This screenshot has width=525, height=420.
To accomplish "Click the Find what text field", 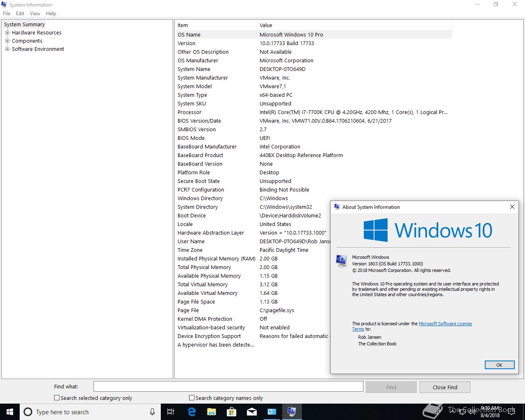I will coord(228,386).
